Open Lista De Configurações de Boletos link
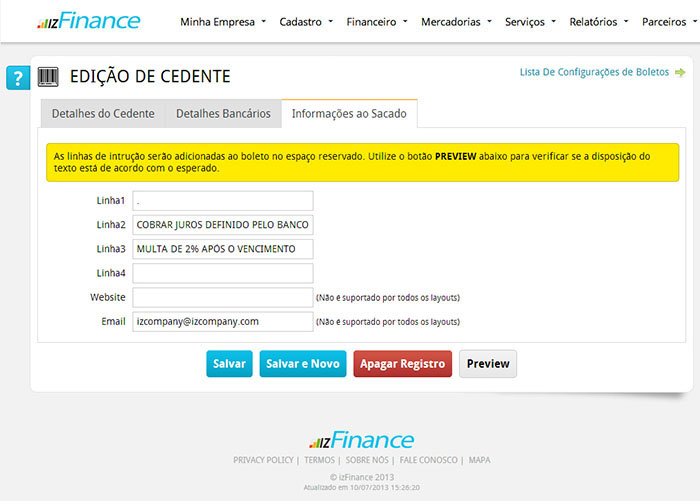 pos(596,72)
